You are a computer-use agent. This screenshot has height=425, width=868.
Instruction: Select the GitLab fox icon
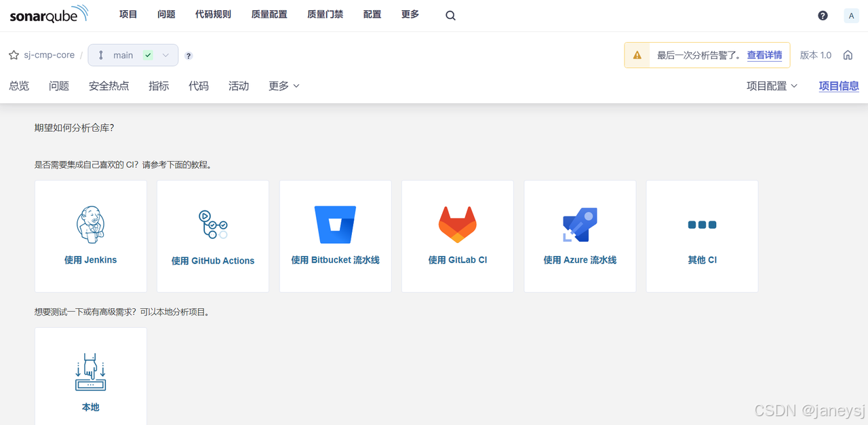point(458,224)
